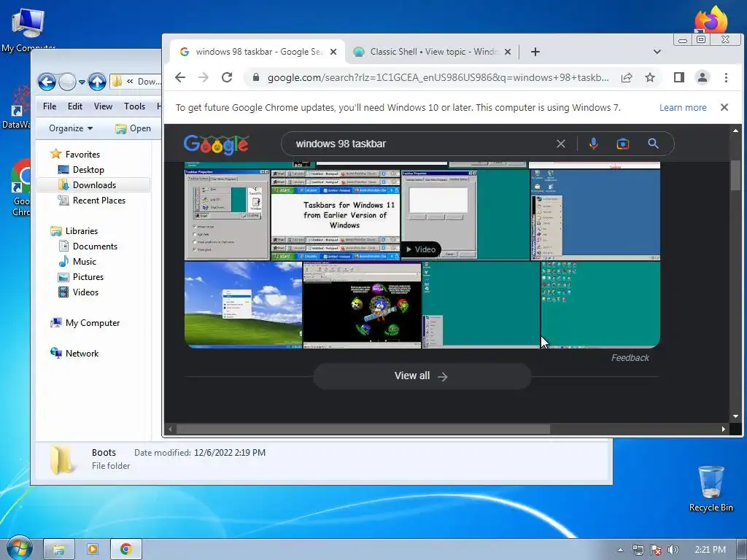Screen dimensions: 747x560
Task: Click View all button
Action: (x=422, y=376)
